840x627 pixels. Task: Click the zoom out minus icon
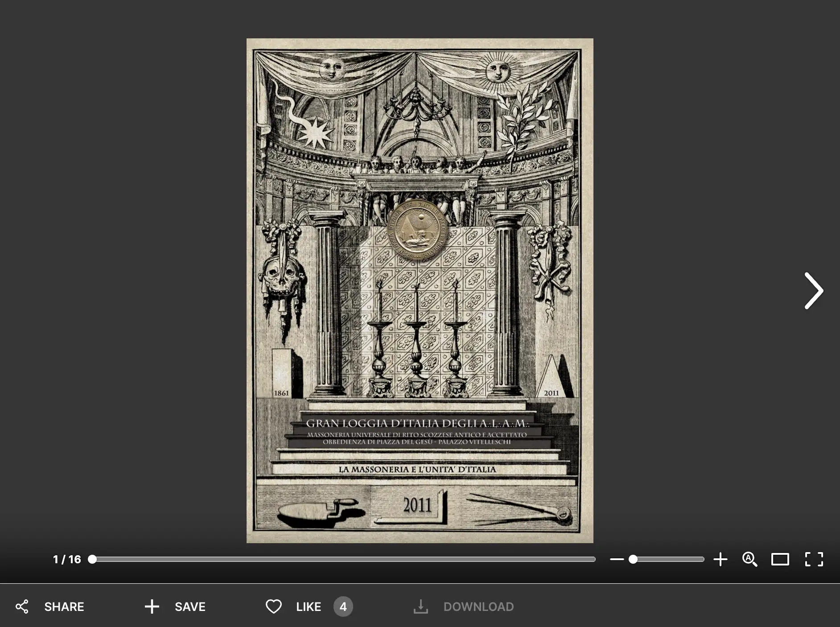[617, 559]
